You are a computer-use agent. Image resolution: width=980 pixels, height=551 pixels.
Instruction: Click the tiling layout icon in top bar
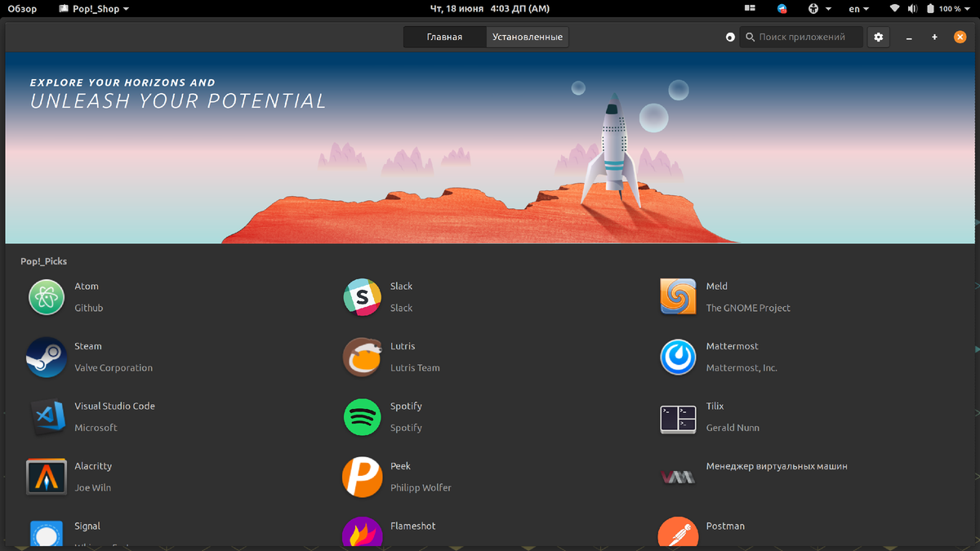pyautogui.click(x=751, y=9)
